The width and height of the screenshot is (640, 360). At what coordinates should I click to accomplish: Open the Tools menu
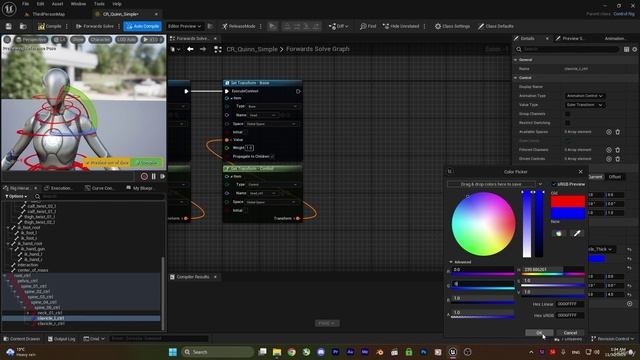(x=99, y=4)
